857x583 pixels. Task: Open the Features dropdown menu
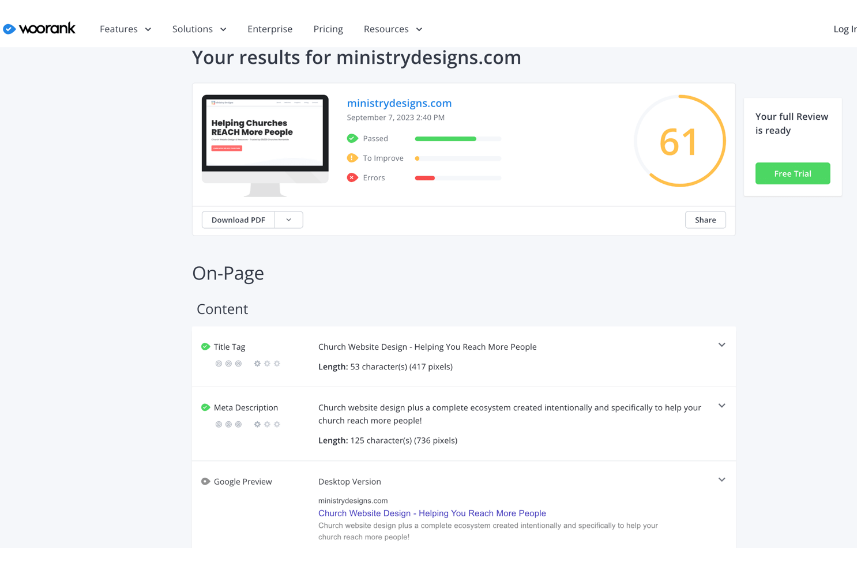pyautogui.click(x=125, y=29)
